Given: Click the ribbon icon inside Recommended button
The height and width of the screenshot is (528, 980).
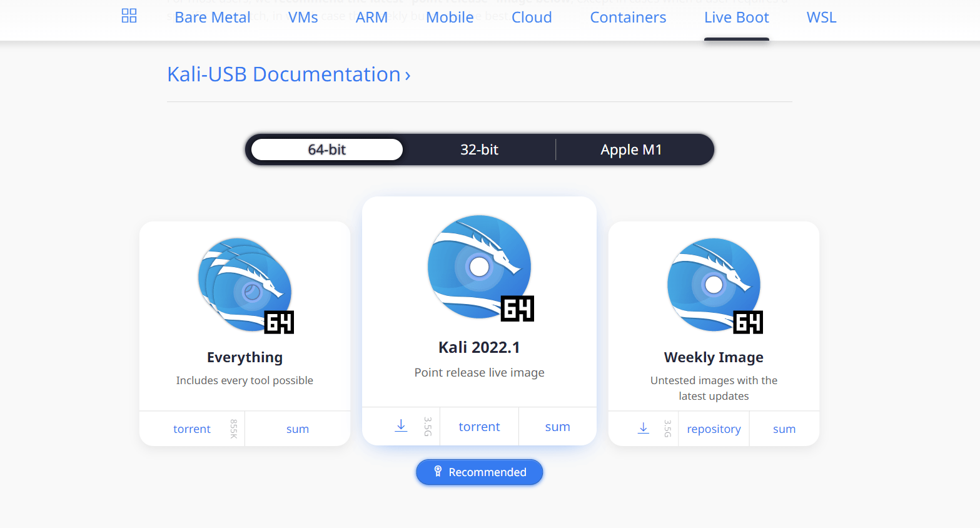Looking at the screenshot, I should [x=438, y=472].
